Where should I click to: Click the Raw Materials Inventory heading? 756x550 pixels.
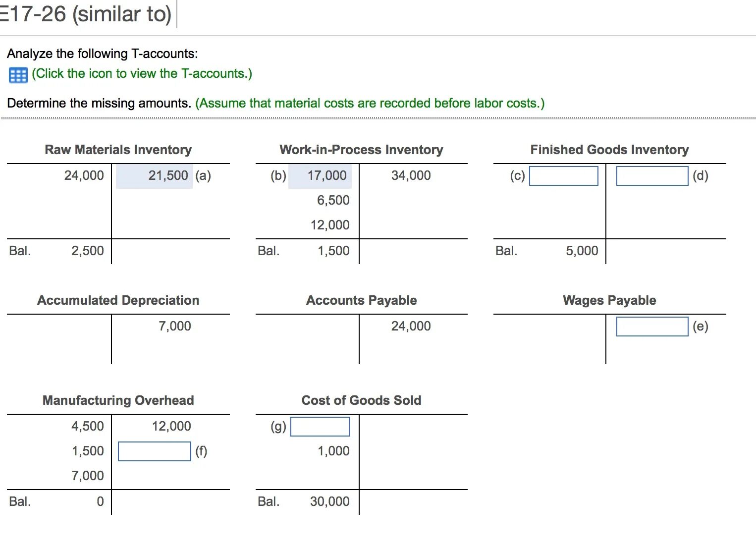(118, 150)
